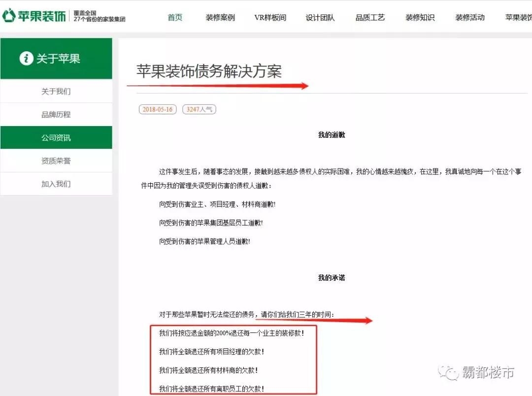Open the 装修知识 navigation entry

(419, 16)
